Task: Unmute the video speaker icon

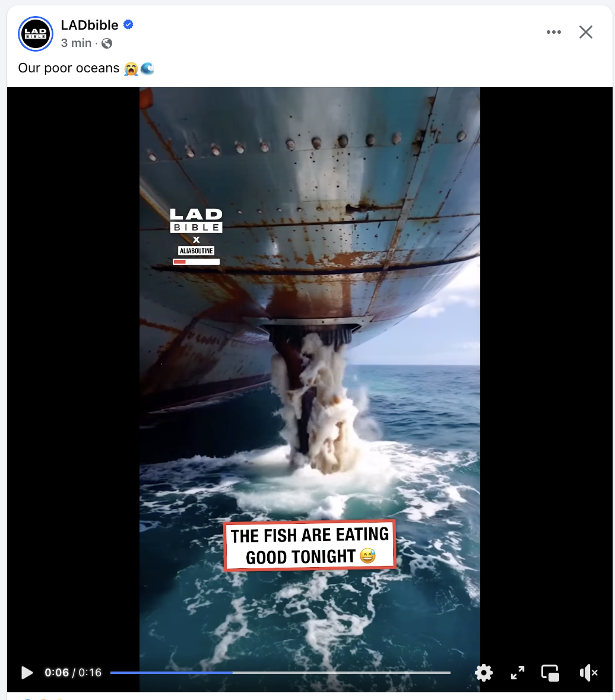Action: [588, 672]
